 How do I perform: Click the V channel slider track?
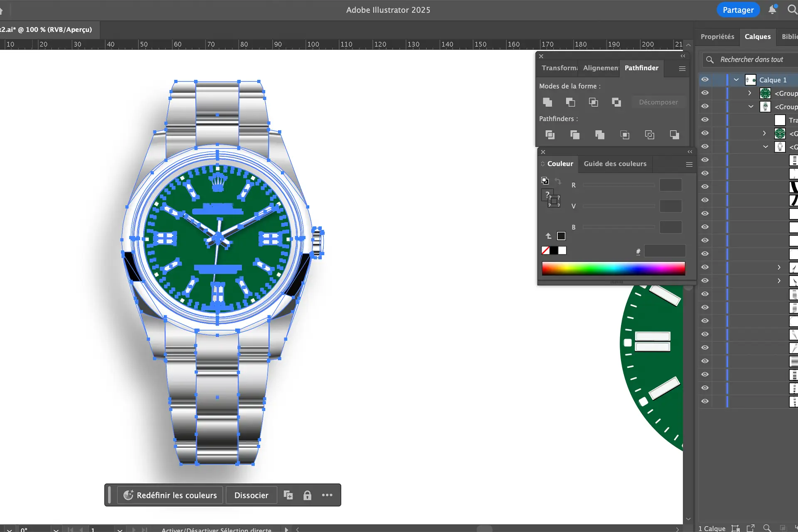[618, 206]
